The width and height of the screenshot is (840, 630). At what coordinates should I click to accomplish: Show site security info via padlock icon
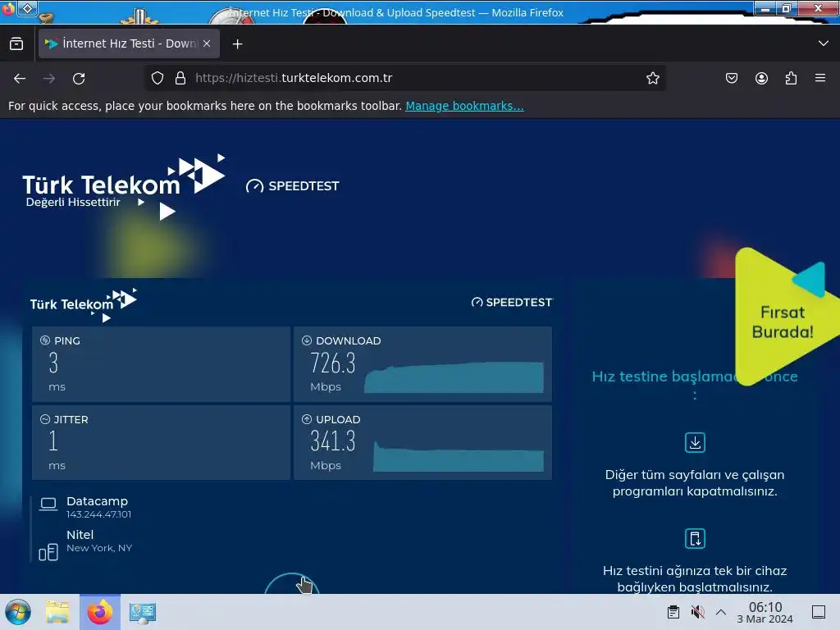[x=180, y=78]
